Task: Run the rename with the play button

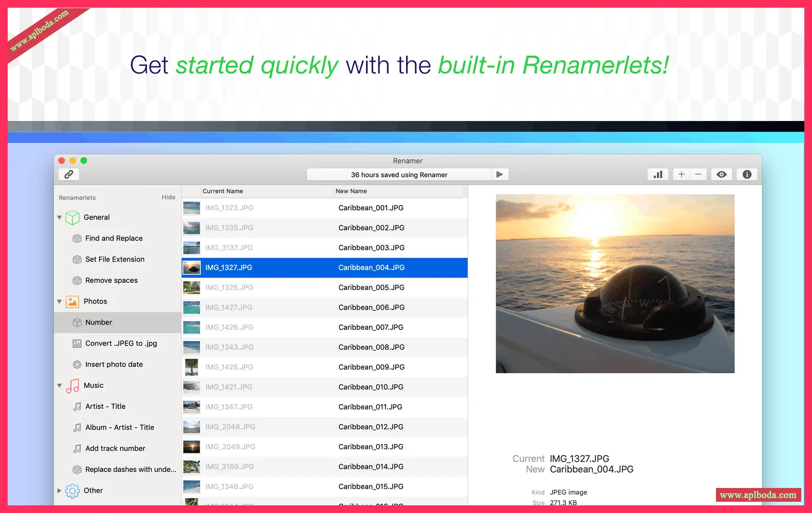Action: coord(499,175)
